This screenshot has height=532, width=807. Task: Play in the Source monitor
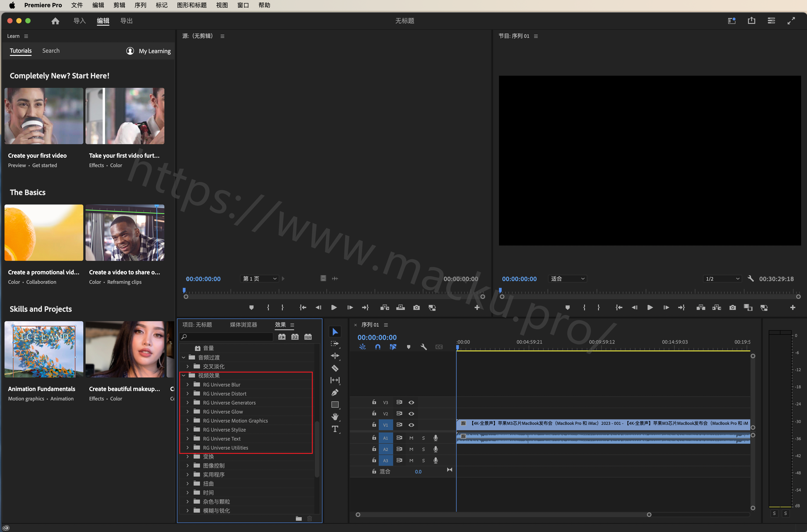(334, 307)
